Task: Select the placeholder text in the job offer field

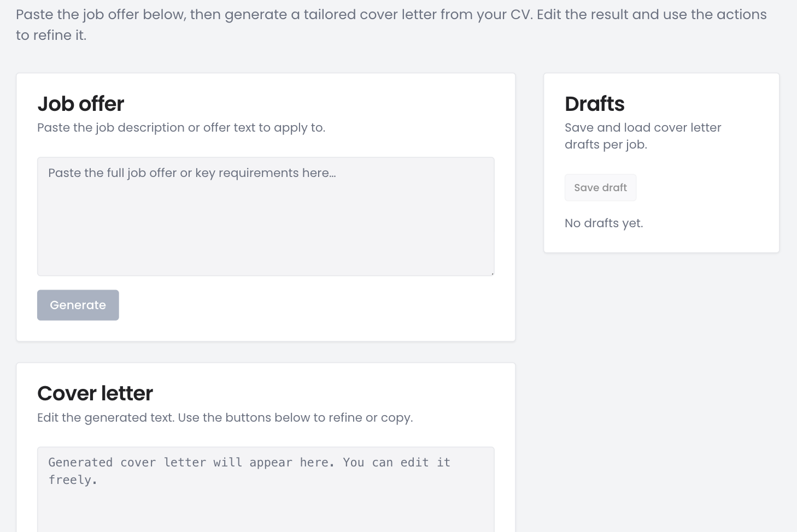Action: (192, 173)
